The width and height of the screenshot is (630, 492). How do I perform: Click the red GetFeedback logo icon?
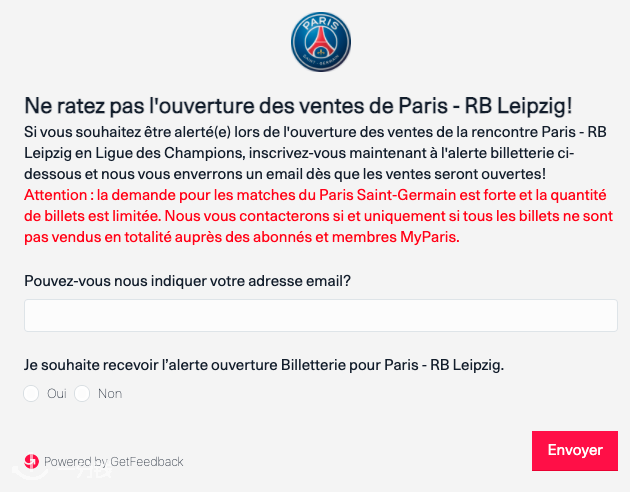coord(31,461)
